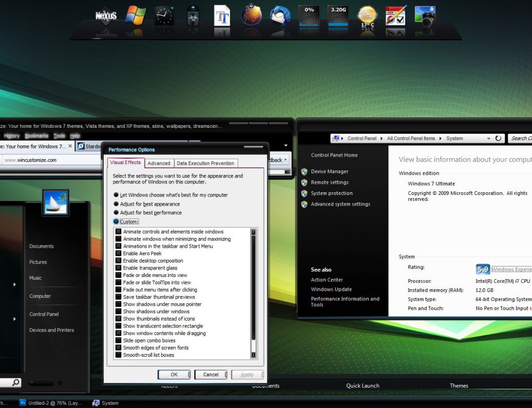
Task: Open the camera photo icon in the dock
Action: tap(425, 15)
